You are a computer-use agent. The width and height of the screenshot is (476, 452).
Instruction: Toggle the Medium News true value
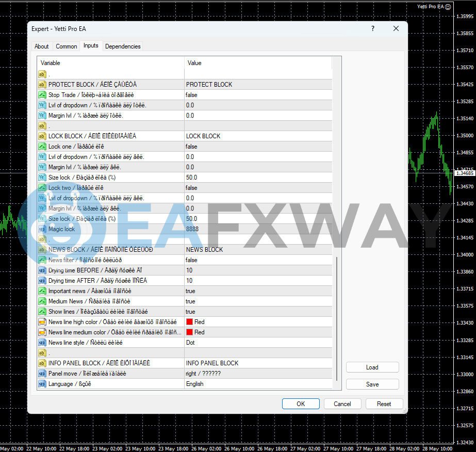click(x=258, y=301)
